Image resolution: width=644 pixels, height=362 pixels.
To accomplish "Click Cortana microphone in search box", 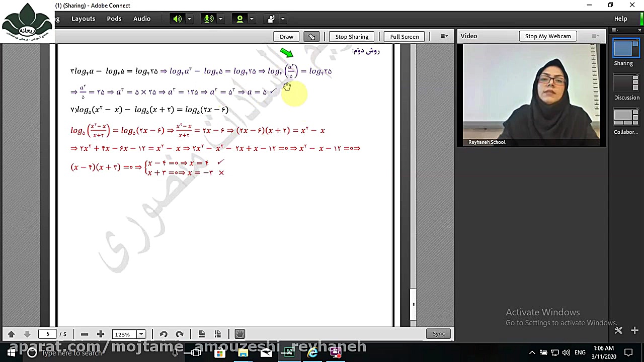I will [175, 353].
